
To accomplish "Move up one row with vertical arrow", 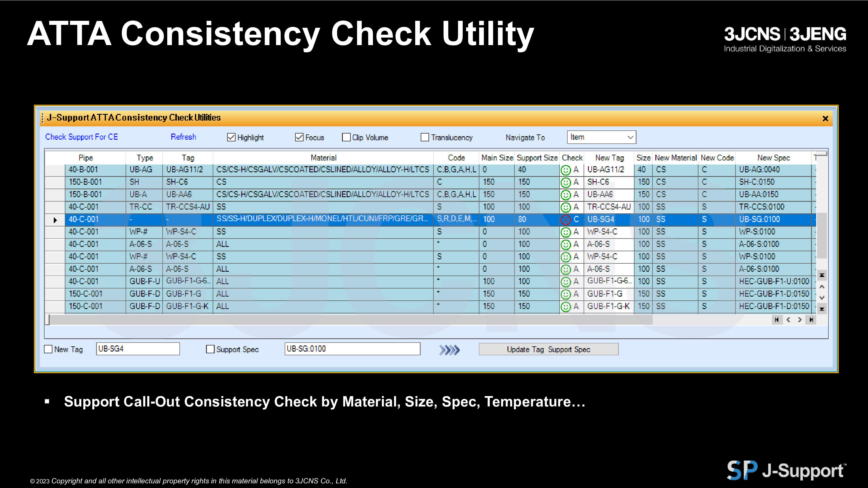I will point(822,286).
